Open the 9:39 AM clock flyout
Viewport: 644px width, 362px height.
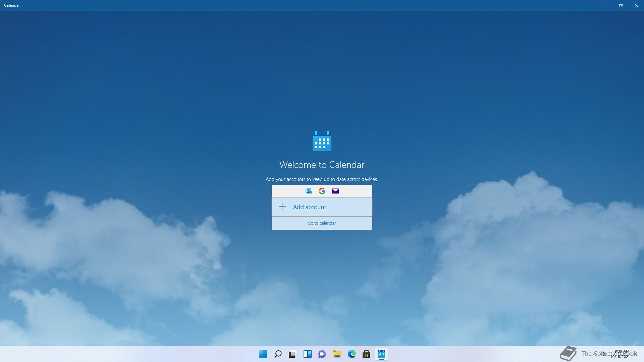(x=621, y=354)
